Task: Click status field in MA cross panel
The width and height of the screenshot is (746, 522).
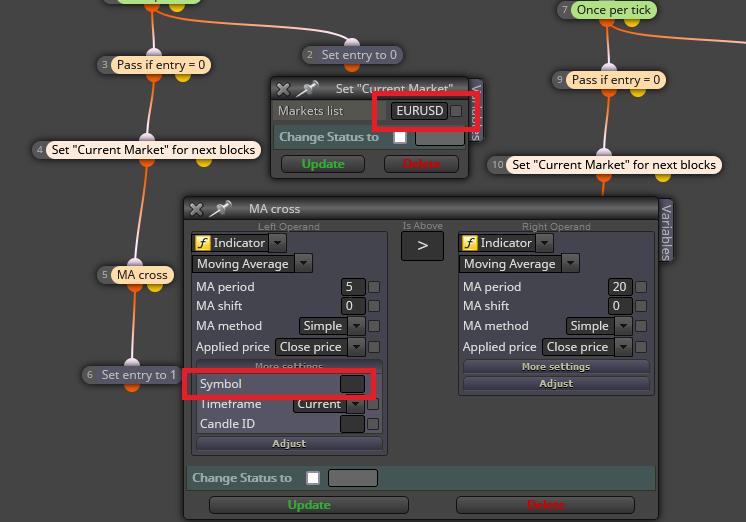Action: pyautogui.click(x=353, y=478)
